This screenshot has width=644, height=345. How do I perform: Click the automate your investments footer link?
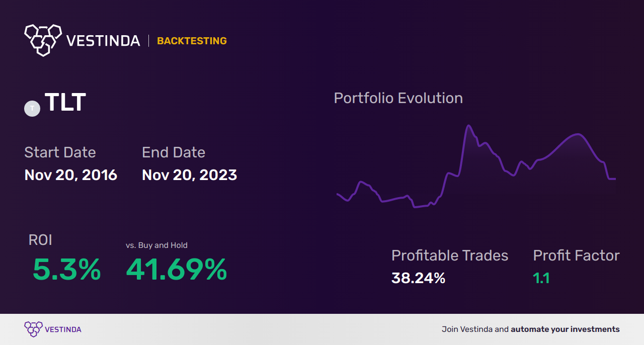tap(566, 329)
